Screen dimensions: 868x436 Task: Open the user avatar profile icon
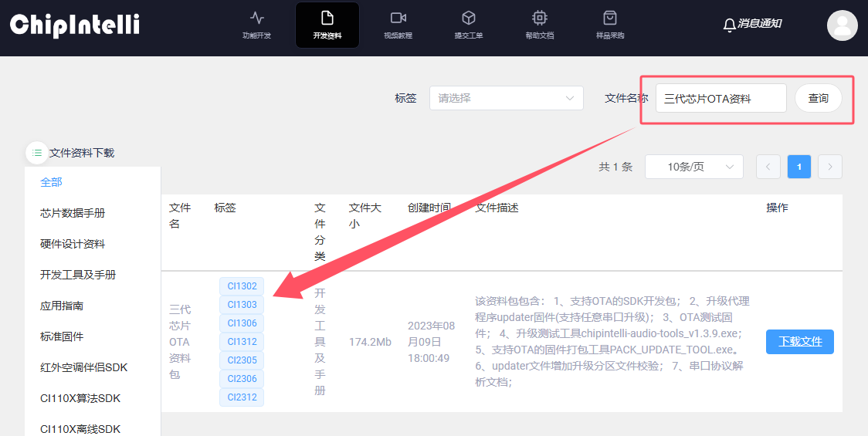[842, 25]
